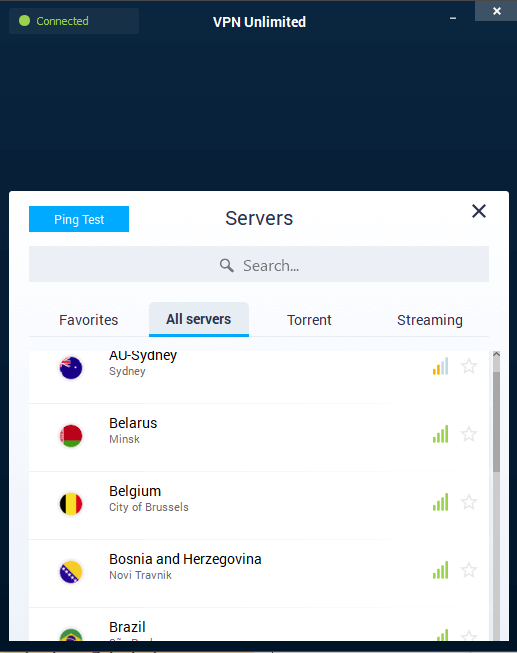Click the Bosnia and Herzegovina flag
This screenshot has width=517, height=653.
pos(71,571)
